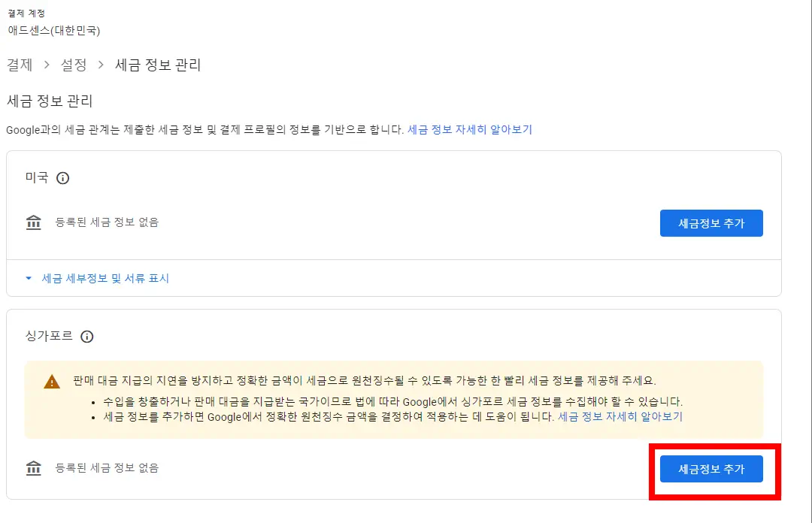Image resolution: width=812 pixels, height=523 pixels.
Task: Click the highlighted 세금정보 추가 for 싱가포르
Action: (711, 468)
